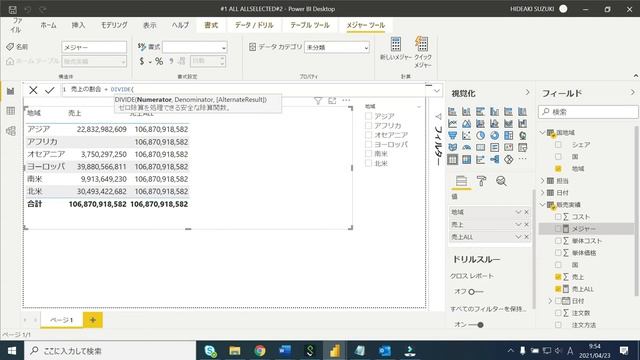Collapse the 販売実績 table in Fields
Screen dimensions: 640x360
[x=543, y=204]
